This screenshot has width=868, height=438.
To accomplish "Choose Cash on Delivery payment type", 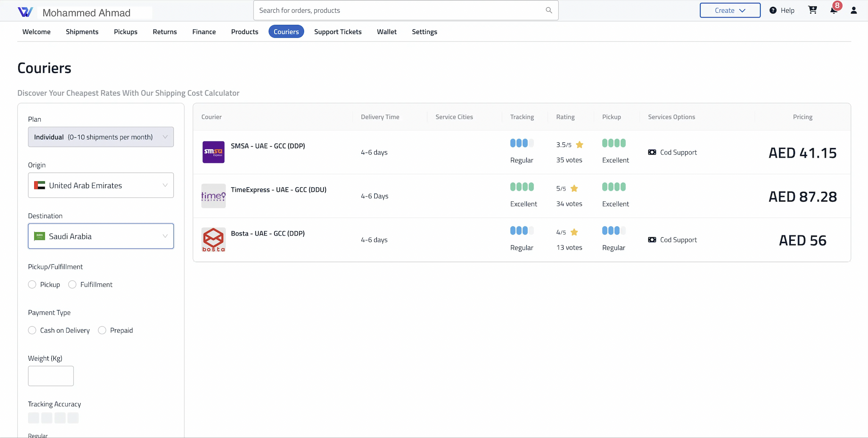I will coord(32,330).
